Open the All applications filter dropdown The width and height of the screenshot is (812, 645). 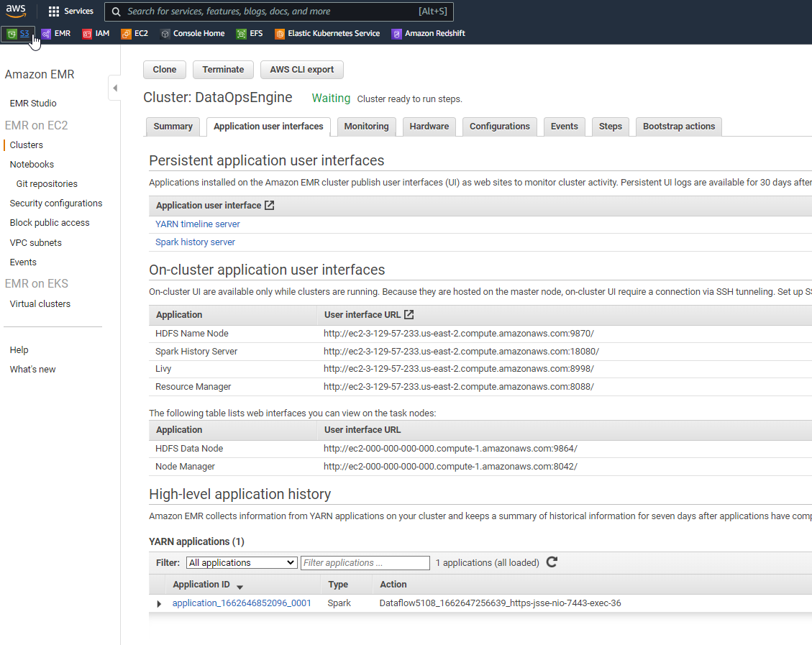(242, 563)
